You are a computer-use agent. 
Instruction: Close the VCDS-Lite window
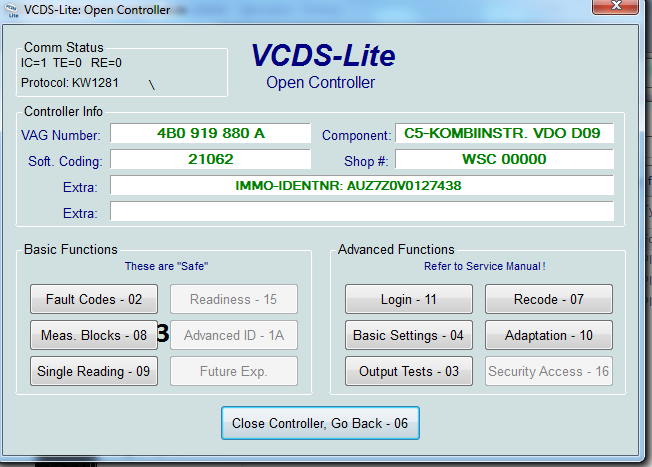[615, 6]
